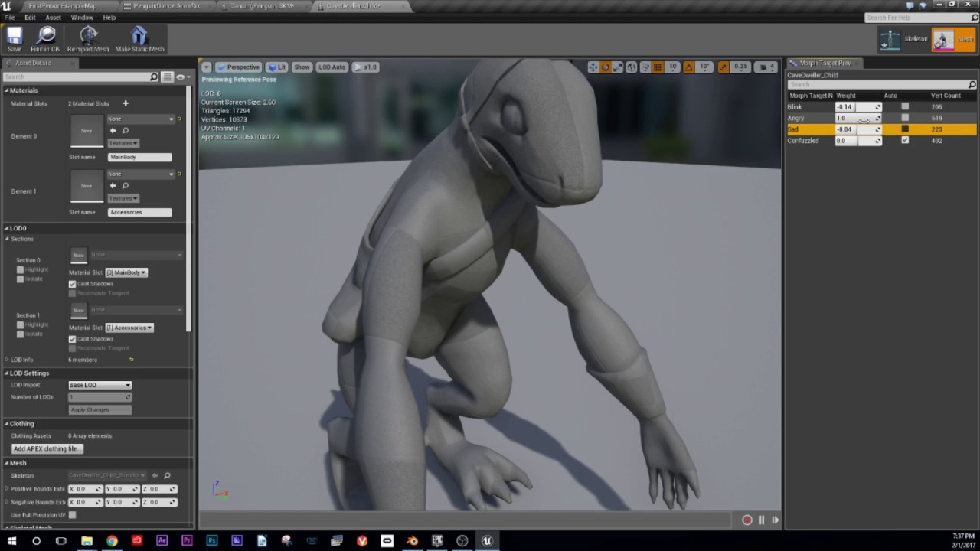
Task: Open the Edit menu
Action: point(30,17)
